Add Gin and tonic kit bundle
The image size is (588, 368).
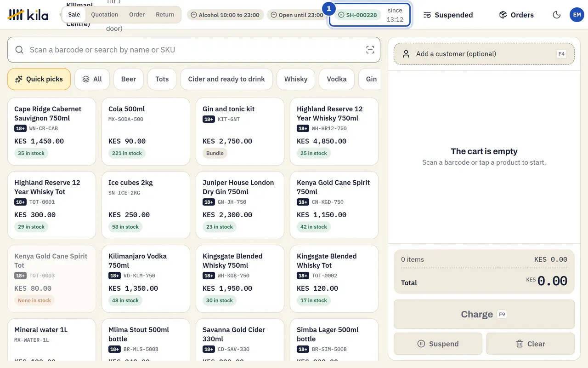point(240,132)
